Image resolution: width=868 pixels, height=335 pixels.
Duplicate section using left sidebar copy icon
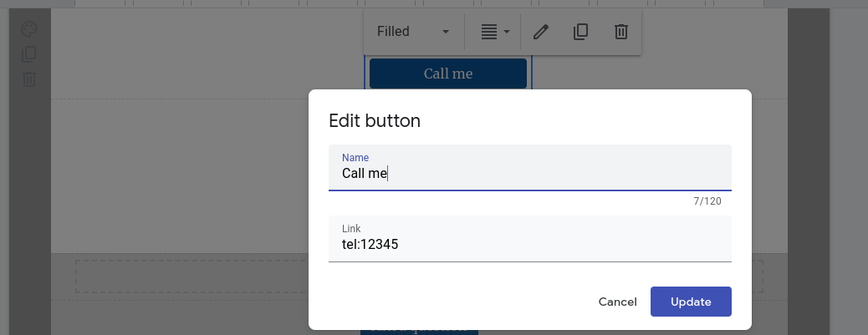pos(29,54)
